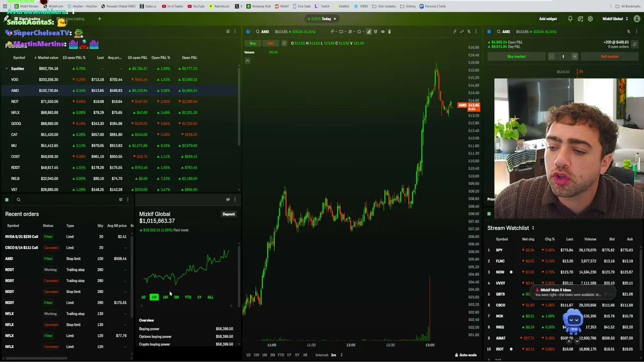Select the YTD range on portfolio graph
Image resolution: width=644 pixels, height=362 pixels.
(188, 297)
